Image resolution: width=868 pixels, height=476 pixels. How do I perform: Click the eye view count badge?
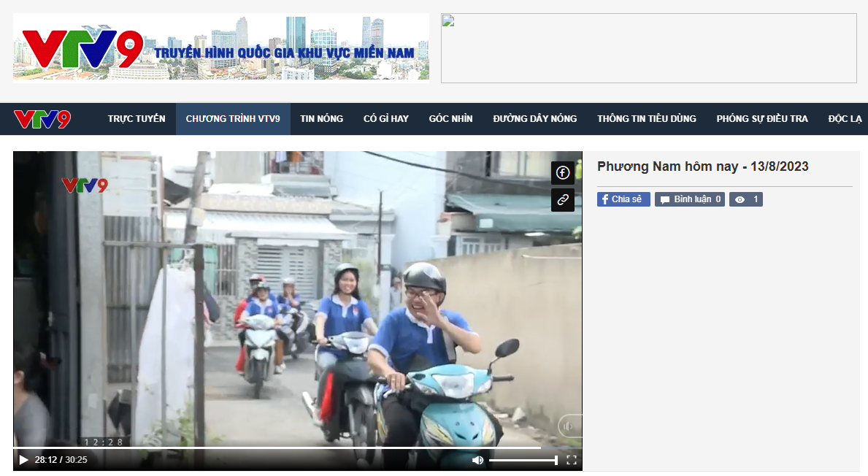pyautogui.click(x=745, y=199)
